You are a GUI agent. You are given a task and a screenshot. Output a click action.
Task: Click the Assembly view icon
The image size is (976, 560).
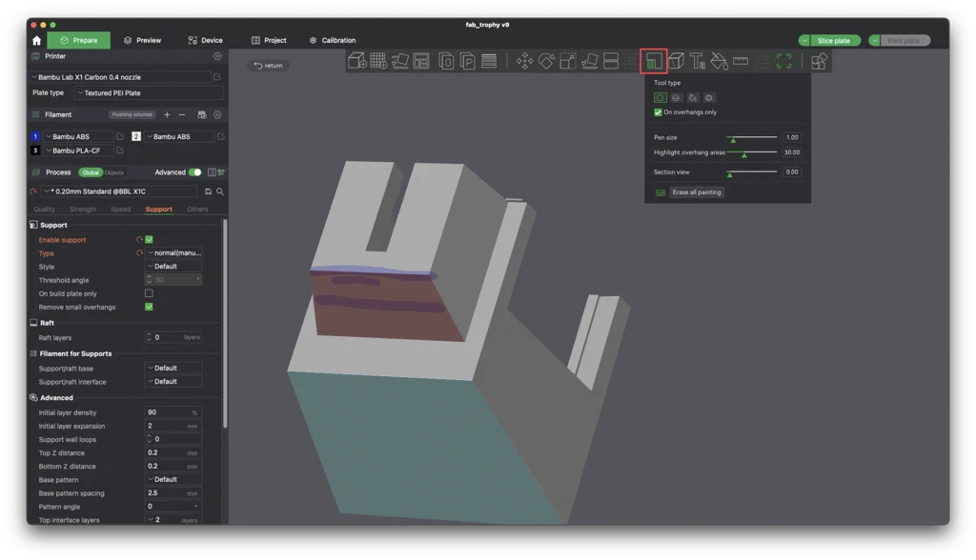[x=819, y=61]
